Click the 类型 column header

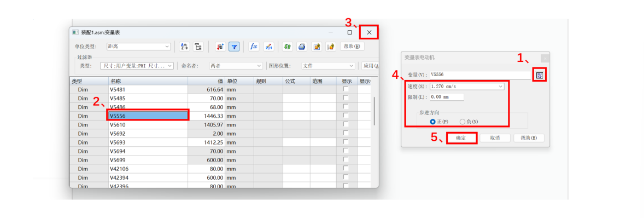point(89,81)
